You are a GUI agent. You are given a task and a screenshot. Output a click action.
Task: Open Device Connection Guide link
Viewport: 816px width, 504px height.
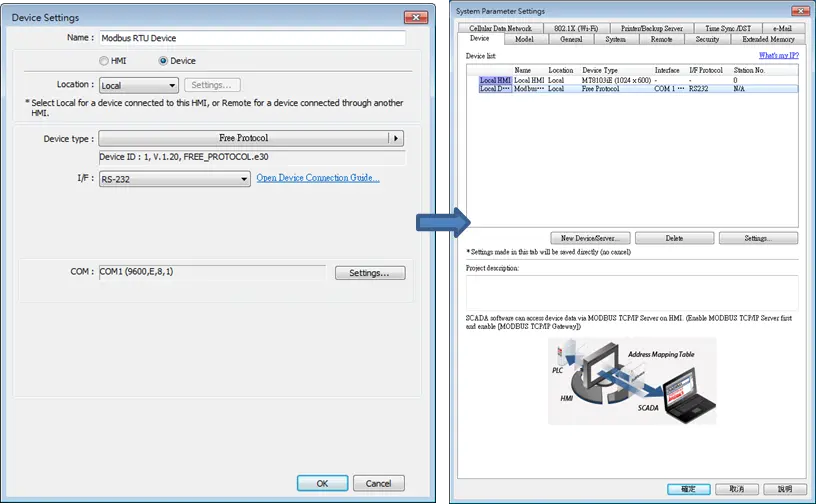click(x=318, y=178)
